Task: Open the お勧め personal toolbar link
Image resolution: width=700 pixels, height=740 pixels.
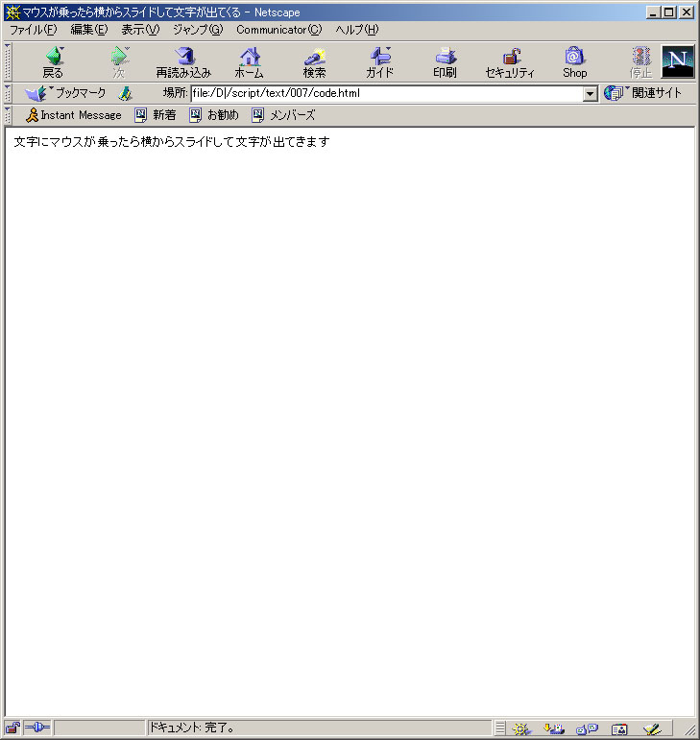Action: click(214, 115)
